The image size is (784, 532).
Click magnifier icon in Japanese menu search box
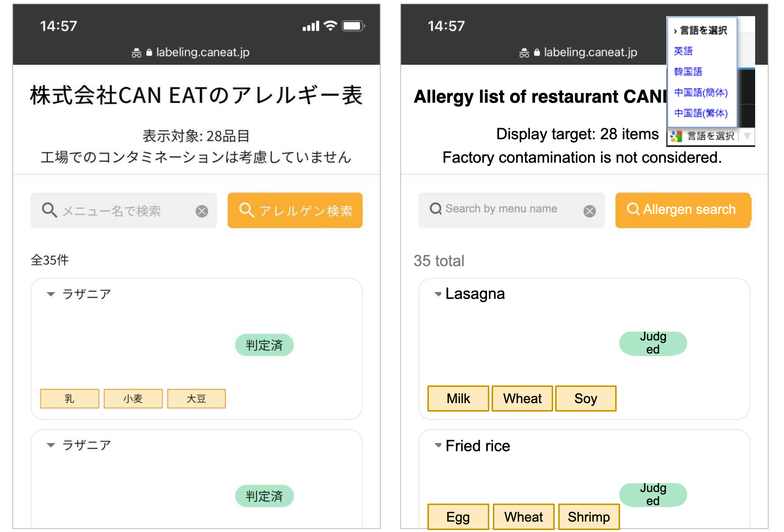(x=49, y=210)
